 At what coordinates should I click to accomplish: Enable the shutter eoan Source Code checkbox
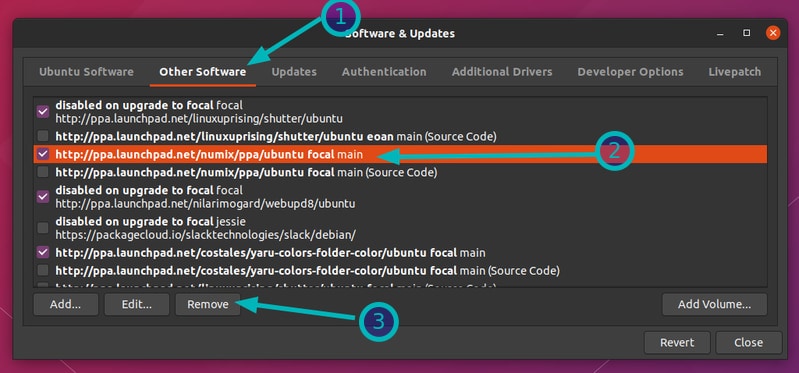tap(43, 136)
